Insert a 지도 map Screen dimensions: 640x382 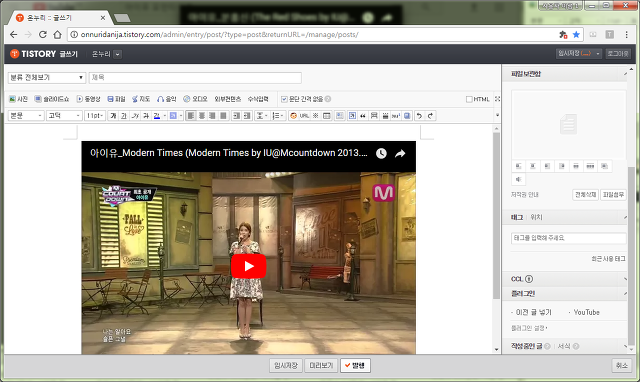pyautogui.click(x=141, y=99)
